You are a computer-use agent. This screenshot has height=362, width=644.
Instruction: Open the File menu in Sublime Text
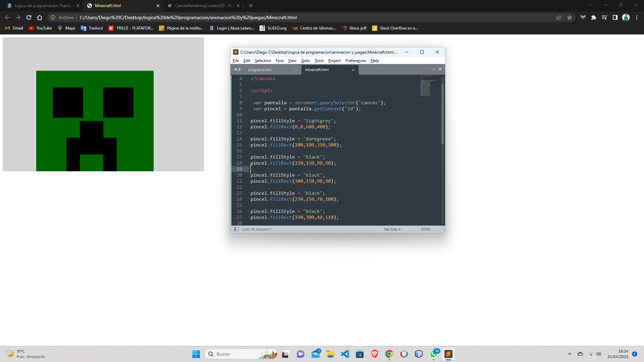coord(236,61)
